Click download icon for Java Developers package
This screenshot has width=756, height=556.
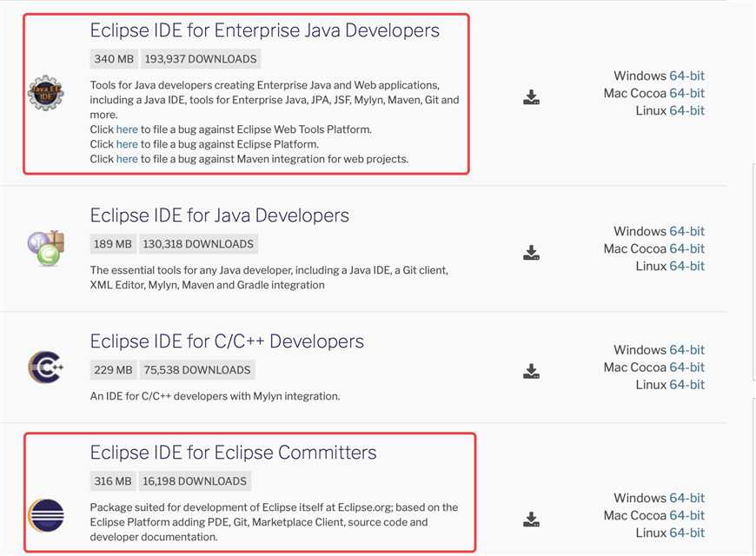[x=531, y=253]
